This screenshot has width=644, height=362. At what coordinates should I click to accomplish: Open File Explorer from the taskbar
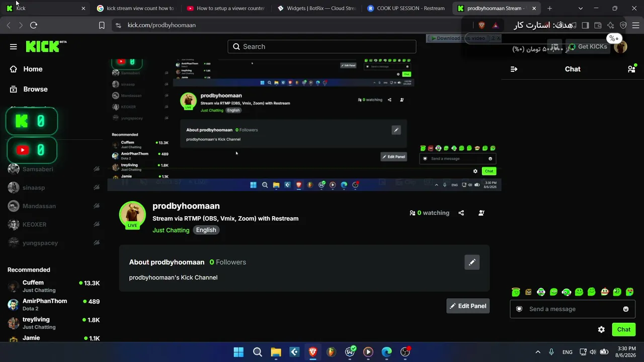coord(276,352)
